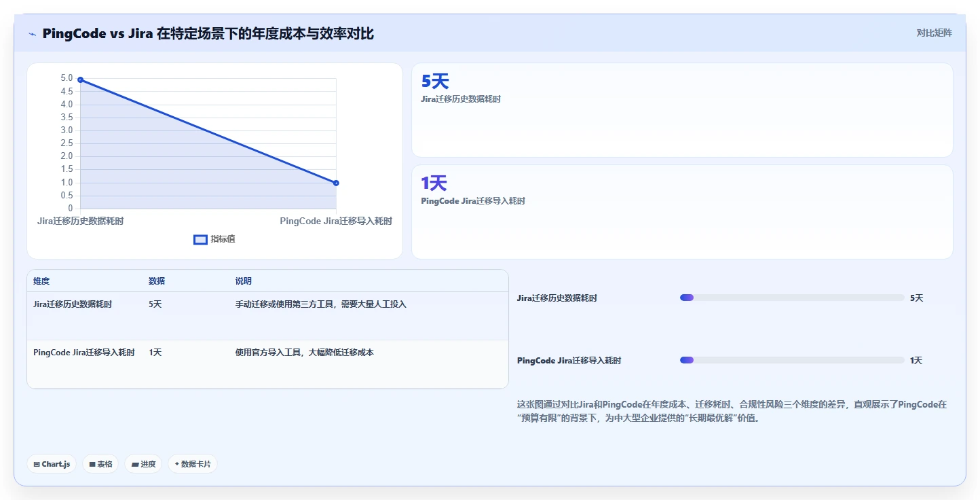Click the 5天 cell in table

155,304
